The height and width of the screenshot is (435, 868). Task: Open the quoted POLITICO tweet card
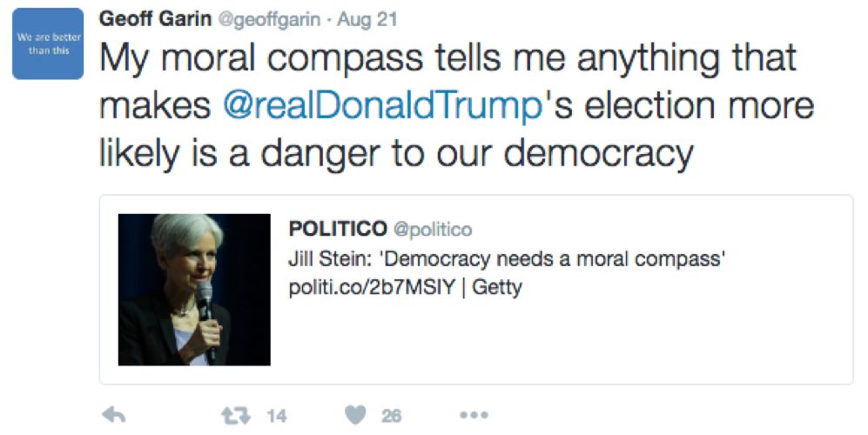pyautogui.click(x=476, y=290)
